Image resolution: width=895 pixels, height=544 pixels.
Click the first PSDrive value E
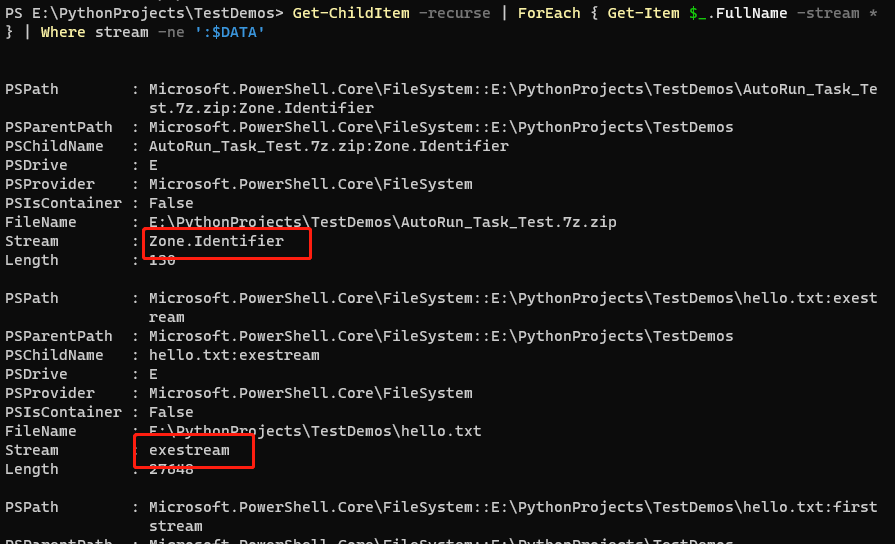click(x=154, y=166)
